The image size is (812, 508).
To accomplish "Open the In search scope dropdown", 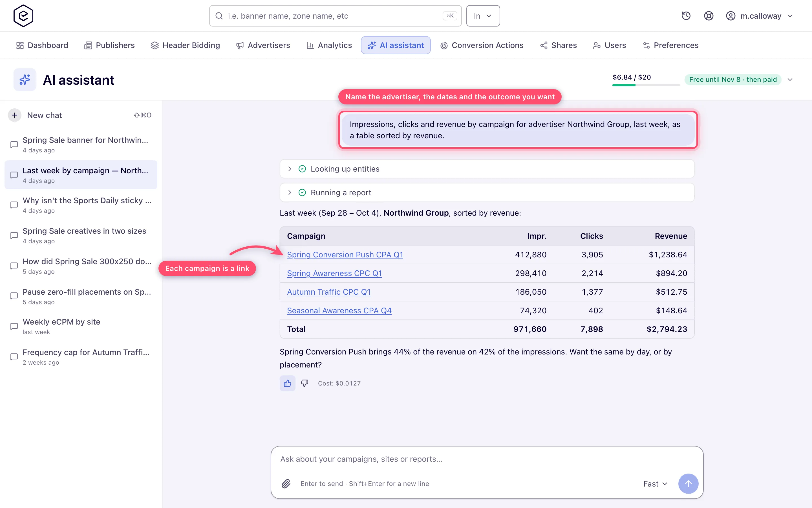I will click(x=483, y=16).
